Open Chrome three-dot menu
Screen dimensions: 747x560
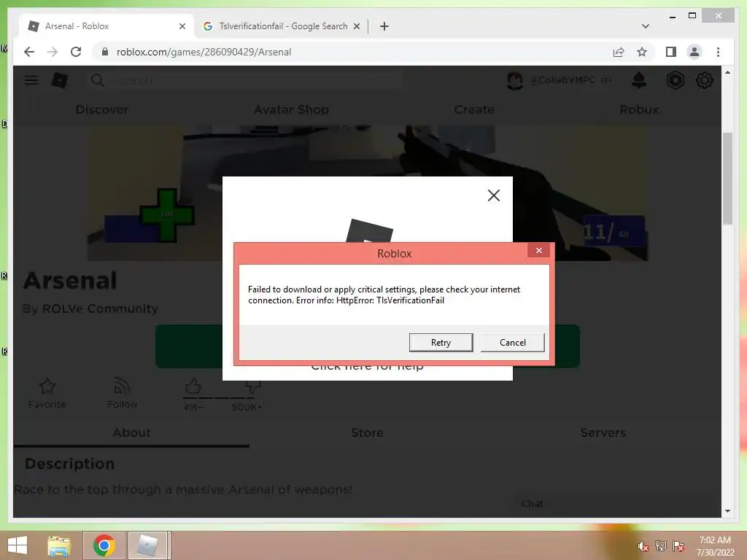point(718,52)
